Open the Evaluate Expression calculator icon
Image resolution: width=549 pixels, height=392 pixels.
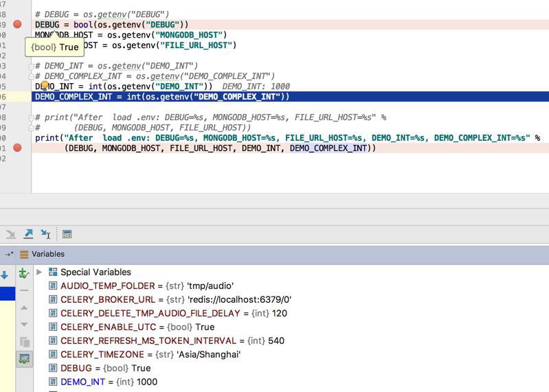67,234
